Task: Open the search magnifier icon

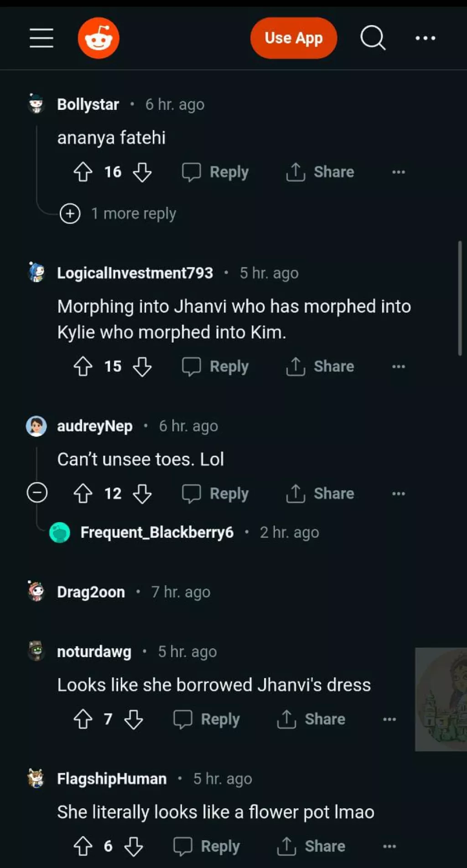Action: click(373, 38)
